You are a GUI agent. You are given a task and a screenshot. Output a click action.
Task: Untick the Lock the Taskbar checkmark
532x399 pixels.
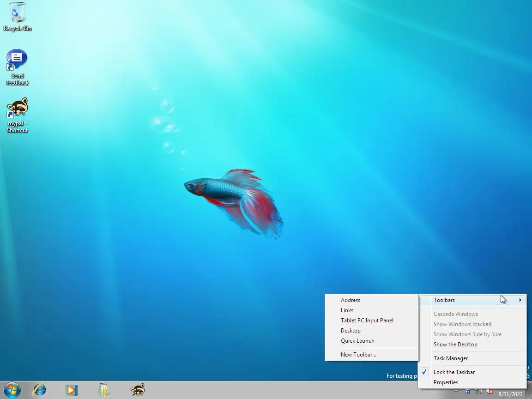click(x=424, y=372)
